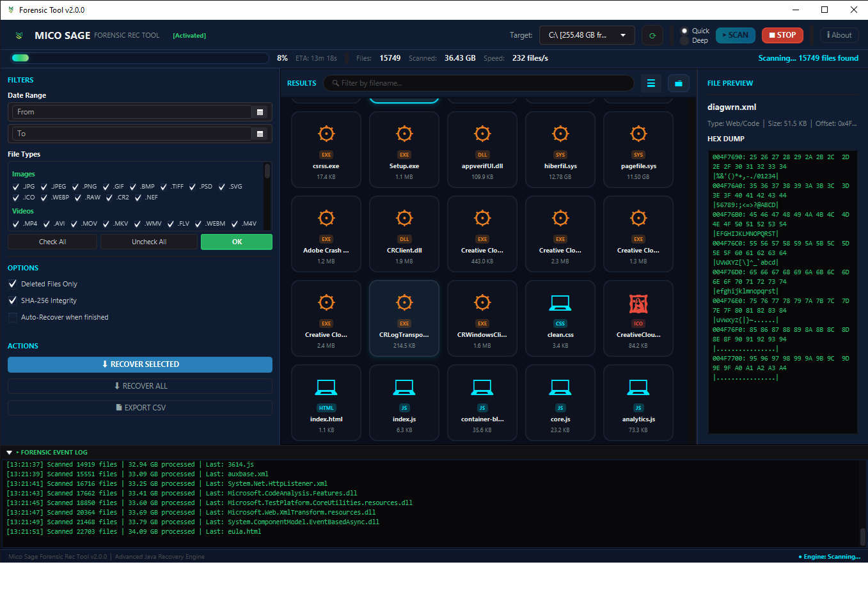868x615 pixels.
Task: Click the Recover Selected button
Action: pos(140,364)
